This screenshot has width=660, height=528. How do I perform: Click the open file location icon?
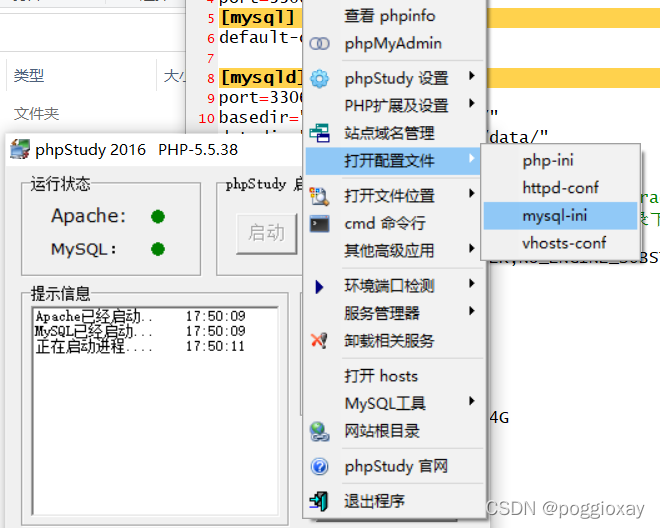click(x=319, y=196)
